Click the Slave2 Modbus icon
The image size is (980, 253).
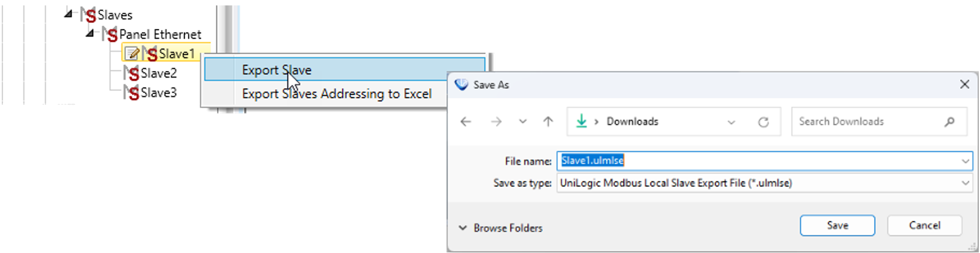131,73
